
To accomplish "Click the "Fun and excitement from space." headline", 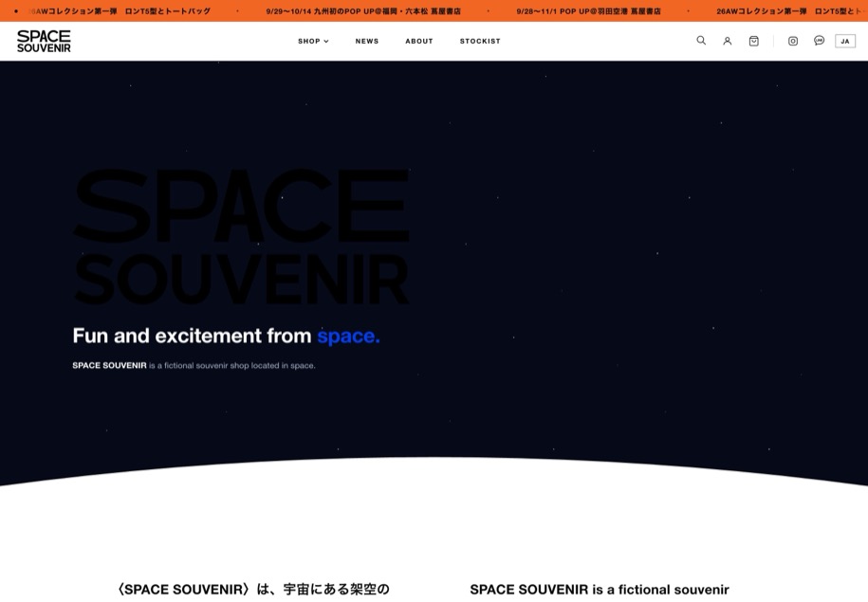I will 226,336.
